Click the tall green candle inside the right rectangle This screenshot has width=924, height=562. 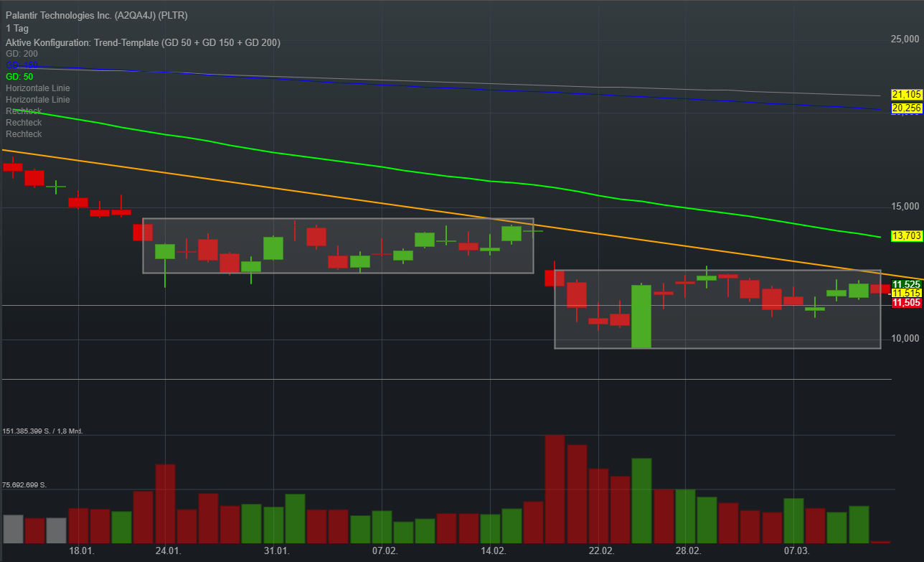(x=641, y=316)
